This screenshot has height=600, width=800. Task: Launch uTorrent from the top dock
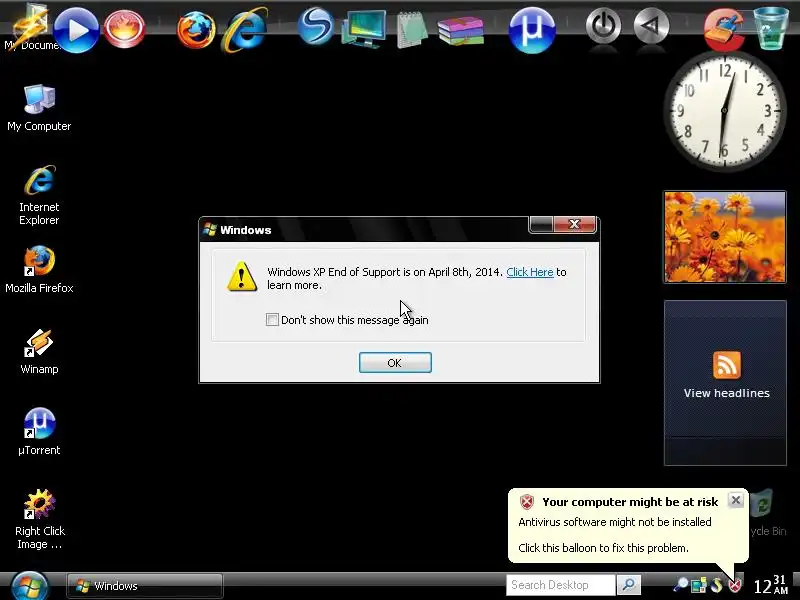pos(532,30)
